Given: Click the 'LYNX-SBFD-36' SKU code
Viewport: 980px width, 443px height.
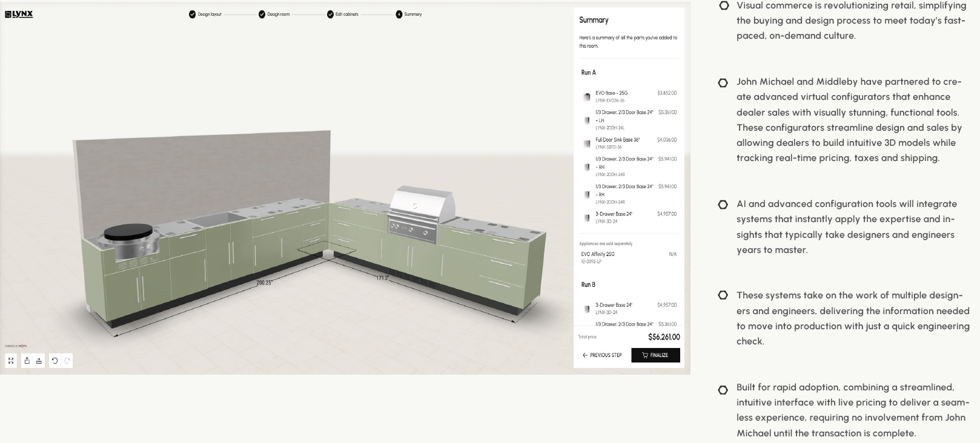Looking at the screenshot, I should (x=609, y=147).
